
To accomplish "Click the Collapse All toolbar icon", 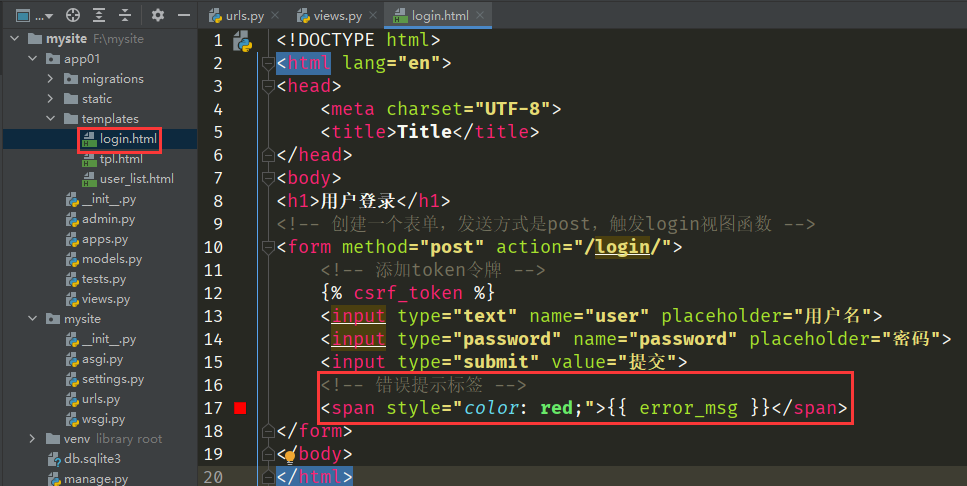I will pyautogui.click(x=124, y=16).
